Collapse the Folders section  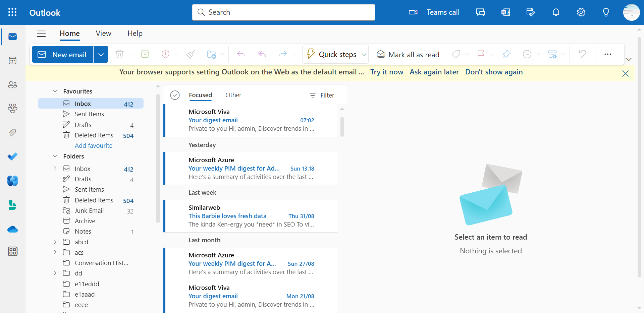(x=55, y=156)
